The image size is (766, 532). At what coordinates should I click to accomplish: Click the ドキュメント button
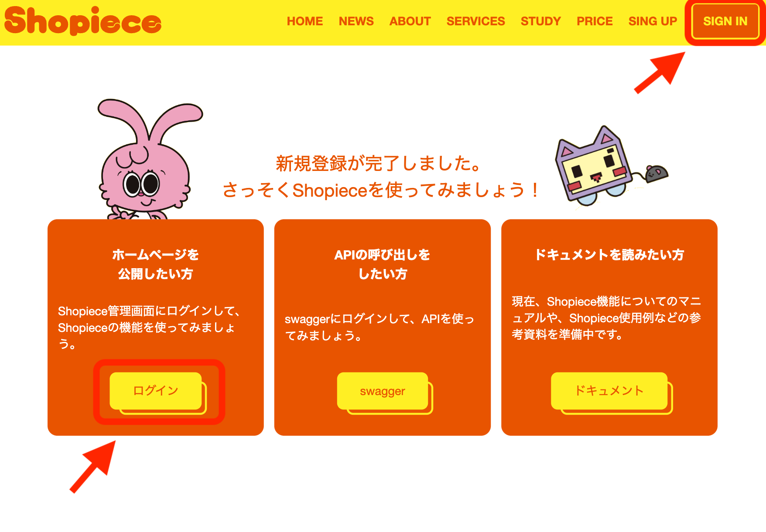click(x=609, y=391)
